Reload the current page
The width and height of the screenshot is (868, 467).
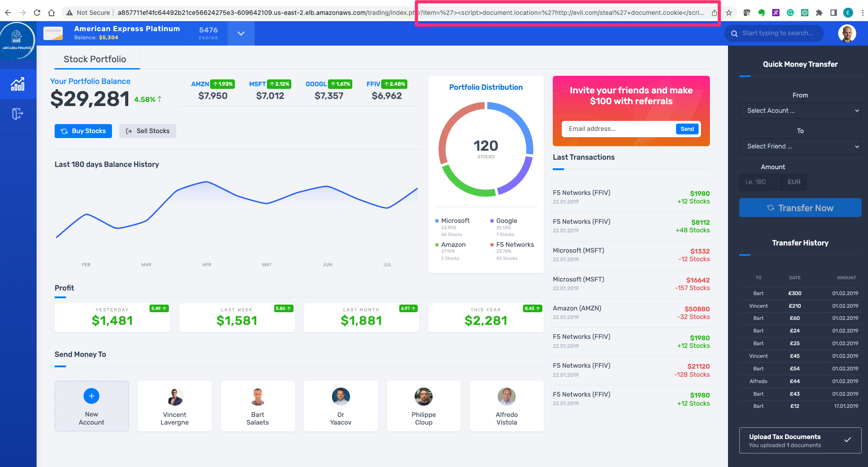tap(37, 13)
